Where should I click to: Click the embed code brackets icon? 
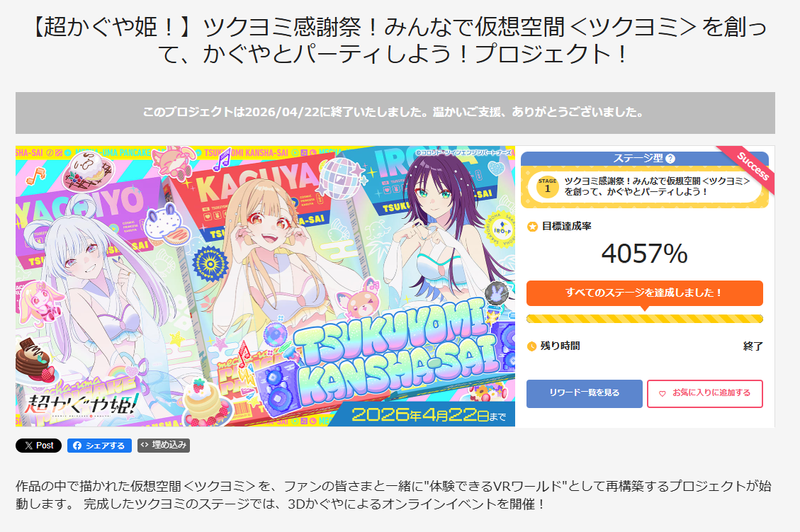click(145, 445)
